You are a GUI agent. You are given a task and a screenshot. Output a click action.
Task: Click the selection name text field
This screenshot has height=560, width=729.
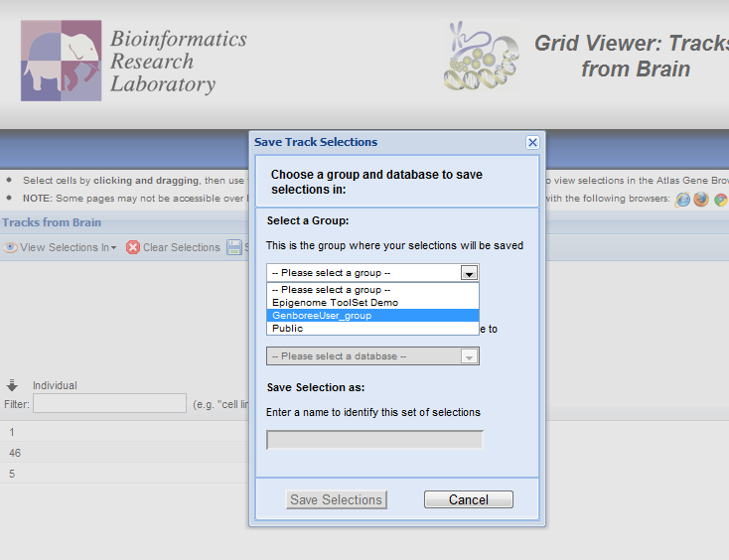[x=374, y=440]
